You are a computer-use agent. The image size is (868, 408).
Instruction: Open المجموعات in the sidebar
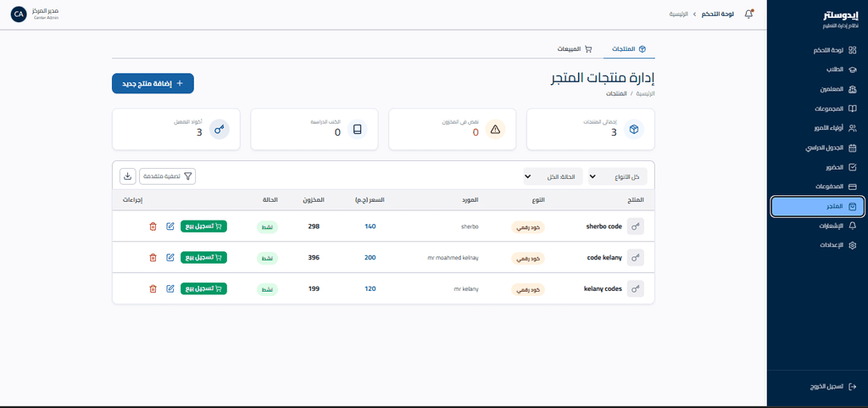[x=817, y=109]
